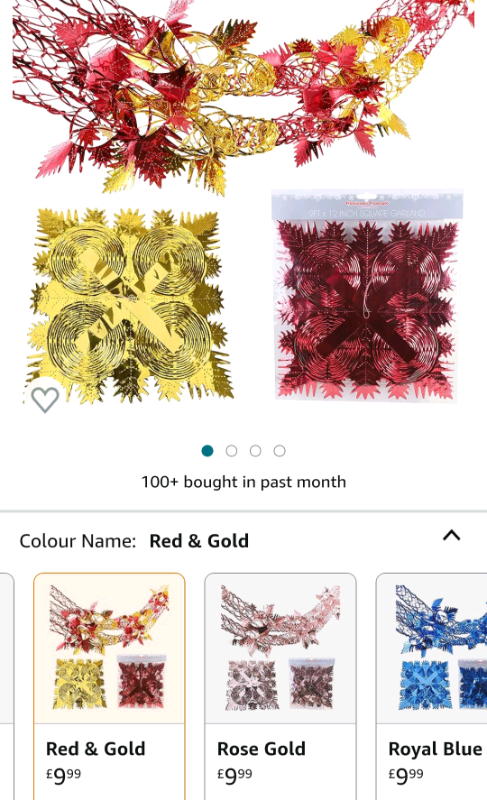Choose the Red & Gold colour card

coord(109,686)
